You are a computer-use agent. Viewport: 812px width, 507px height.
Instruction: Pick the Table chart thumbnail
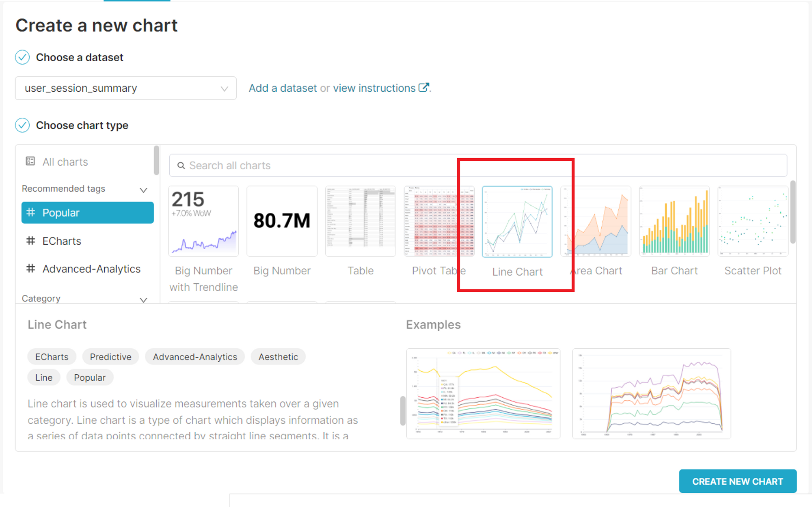(x=360, y=221)
